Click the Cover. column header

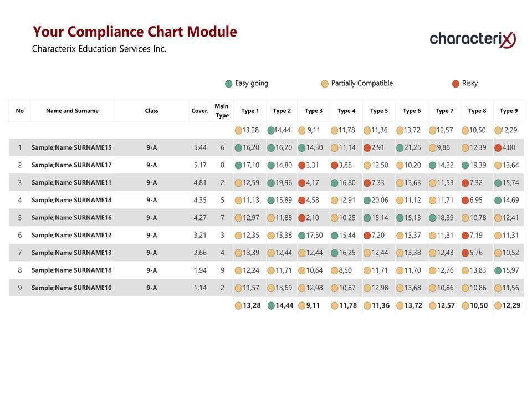pos(200,111)
